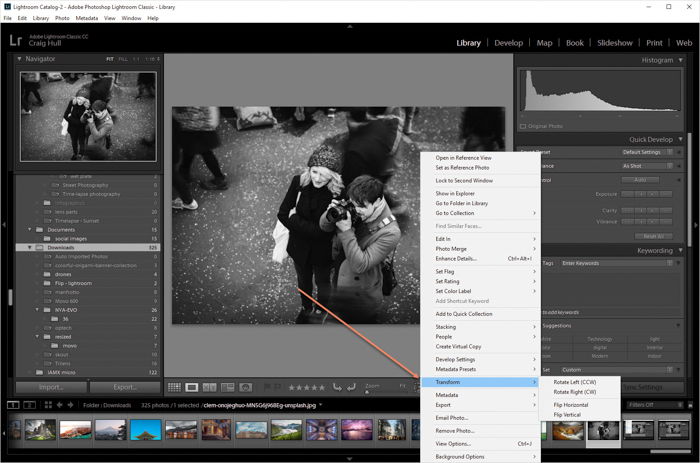700x463 pixels.
Task: Select the Loupe view icon
Action: point(192,387)
